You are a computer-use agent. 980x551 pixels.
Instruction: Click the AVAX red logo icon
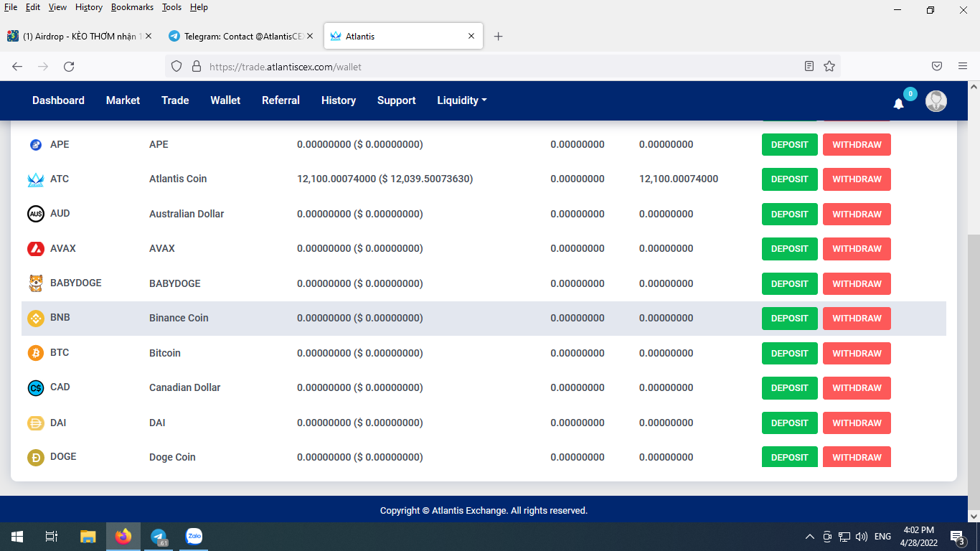tap(36, 249)
